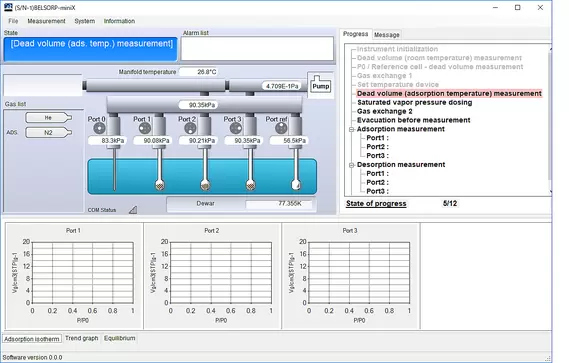Click the Port 2 valve indicator
Viewport: 569px width, 363px height.
click(190, 128)
